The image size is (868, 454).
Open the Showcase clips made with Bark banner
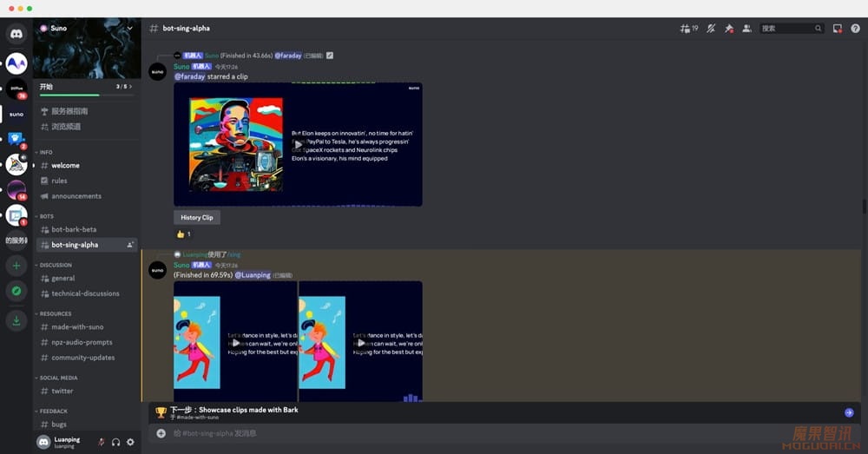503,412
